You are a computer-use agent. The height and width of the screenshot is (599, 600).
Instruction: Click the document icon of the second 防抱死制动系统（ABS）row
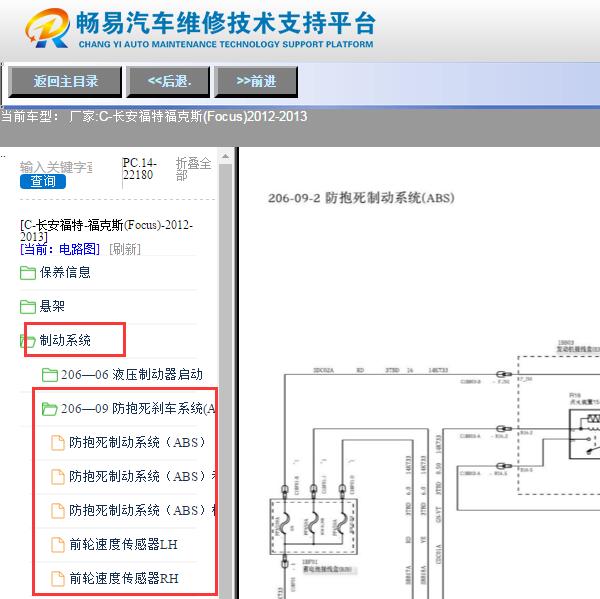58,477
